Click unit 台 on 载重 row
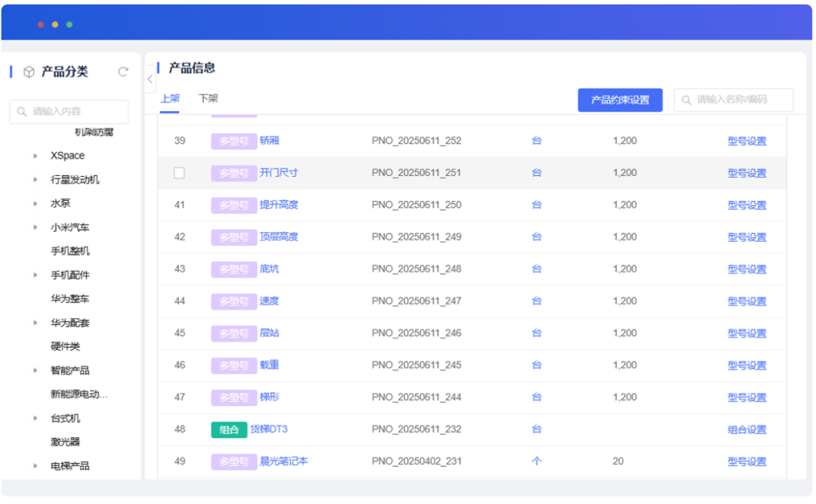The width and height of the screenshot is (816, 504). [x=536, y=365]
